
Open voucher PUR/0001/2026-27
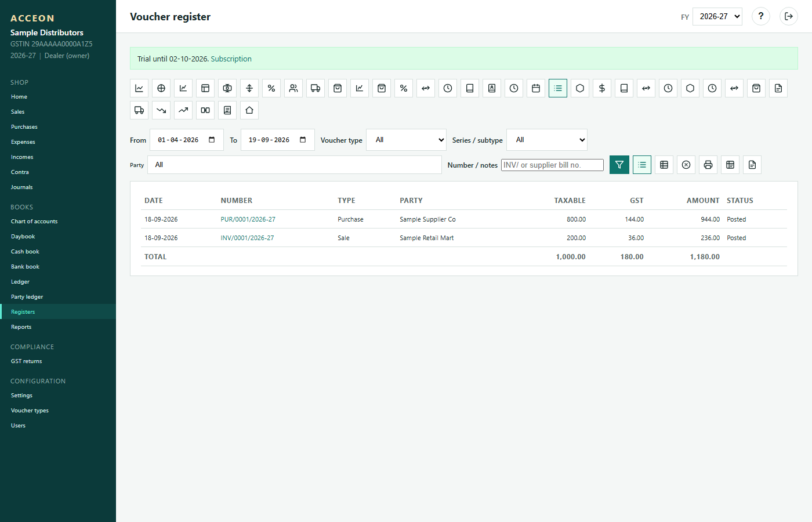click(x=248, y=219)
